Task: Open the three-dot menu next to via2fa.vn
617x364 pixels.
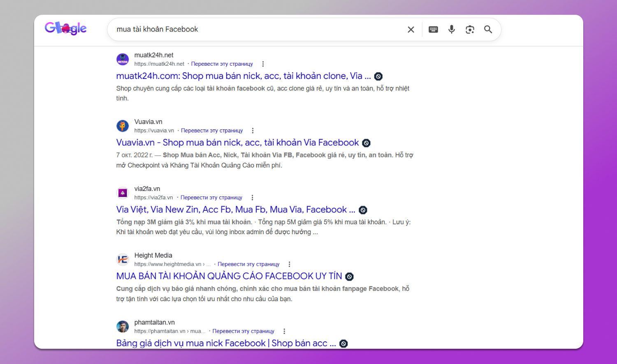Action: click(x=252, y=197)
